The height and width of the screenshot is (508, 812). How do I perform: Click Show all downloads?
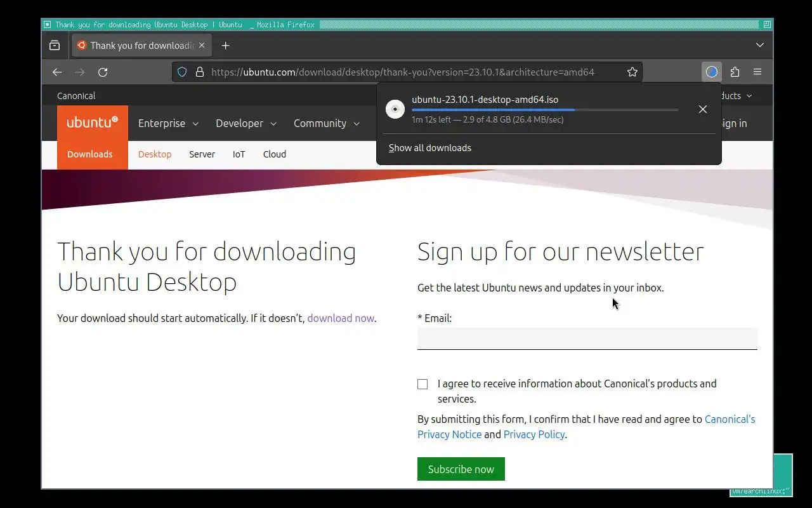coord(430,148)
